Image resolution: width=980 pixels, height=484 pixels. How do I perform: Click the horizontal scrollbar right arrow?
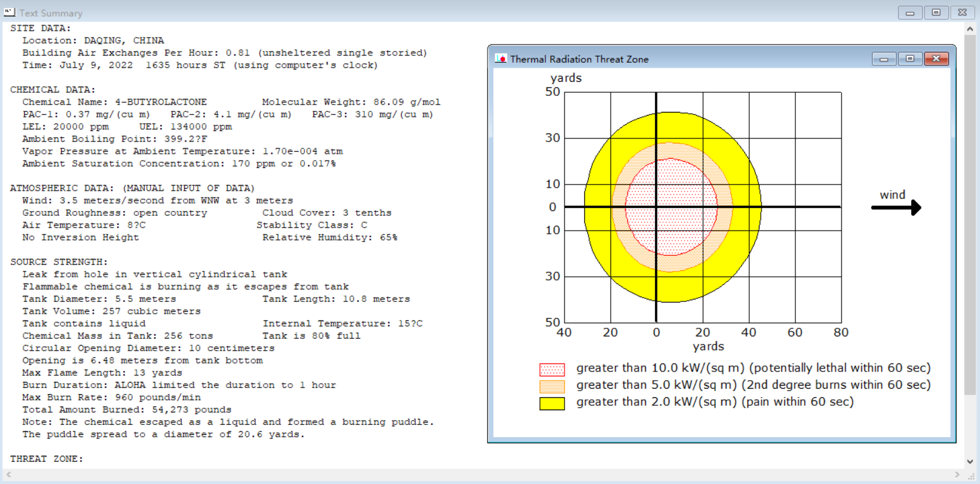point(957,475)
